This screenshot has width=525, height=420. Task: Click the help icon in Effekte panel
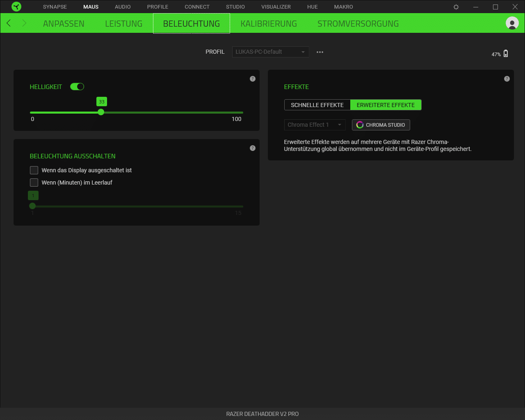coord(507,79)
